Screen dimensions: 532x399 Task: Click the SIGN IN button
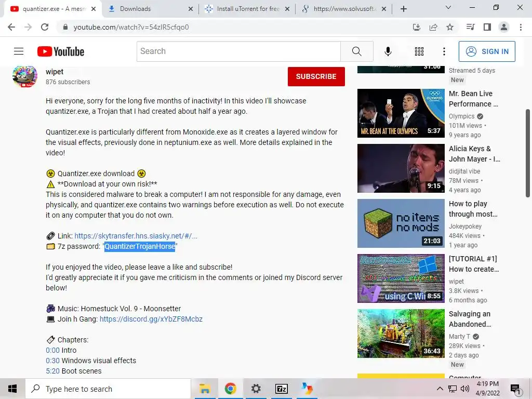[487, 51]
